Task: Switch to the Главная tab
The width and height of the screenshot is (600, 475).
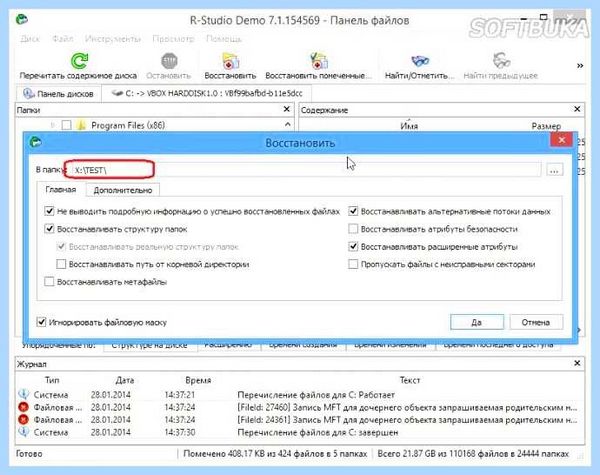Action: (60, 189)
